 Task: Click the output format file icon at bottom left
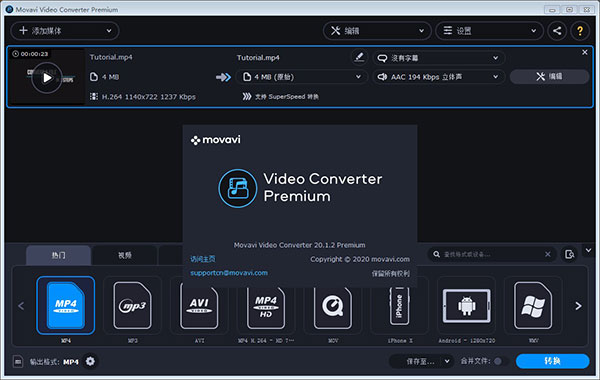pos(18,361)
